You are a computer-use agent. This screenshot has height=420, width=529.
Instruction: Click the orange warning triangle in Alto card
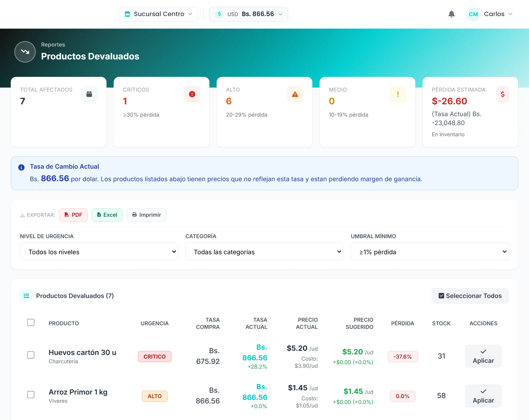click(295, 94)
